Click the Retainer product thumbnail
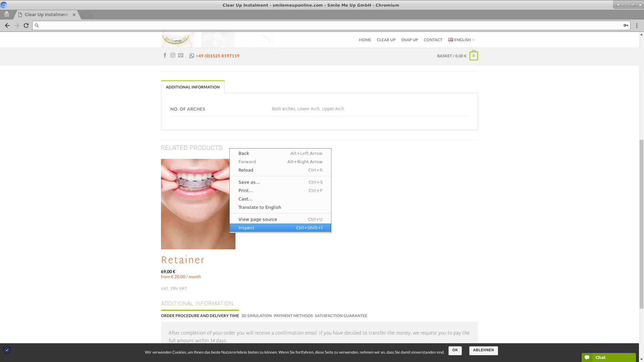Image resolution: width=644 pixels, height=362 pixels. [198, 204]
